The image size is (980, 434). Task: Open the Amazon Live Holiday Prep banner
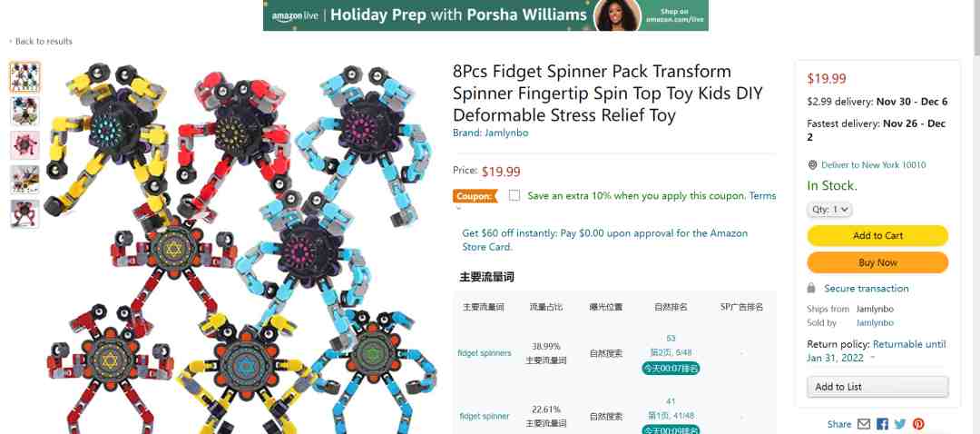[485, 15]
